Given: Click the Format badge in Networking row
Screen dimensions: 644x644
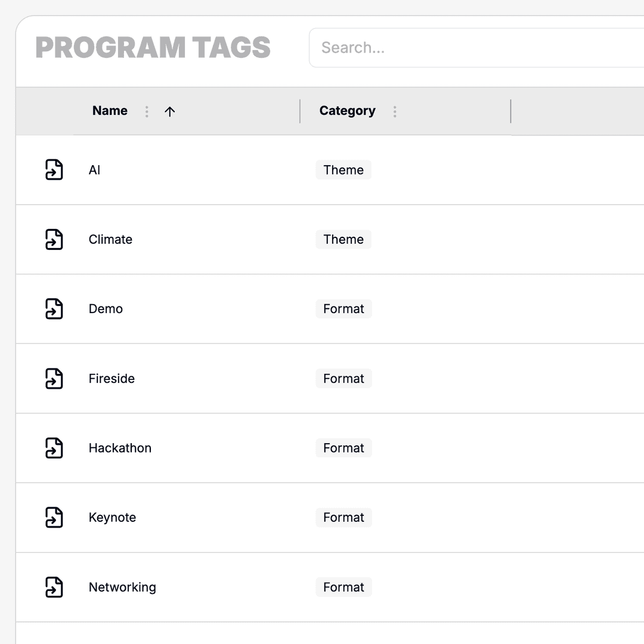Looking at the screenshot, I should (x=344, y=587).
